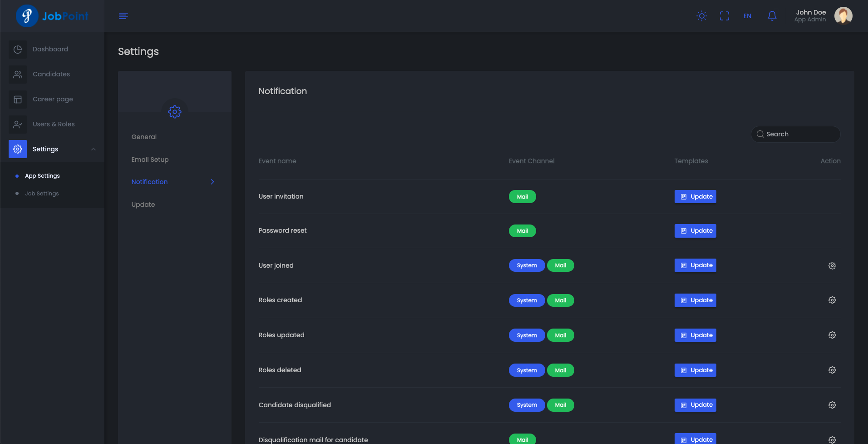Open Candidates from the sidebar
Screen dimensions: 868x444
click(x=51, y=74)
